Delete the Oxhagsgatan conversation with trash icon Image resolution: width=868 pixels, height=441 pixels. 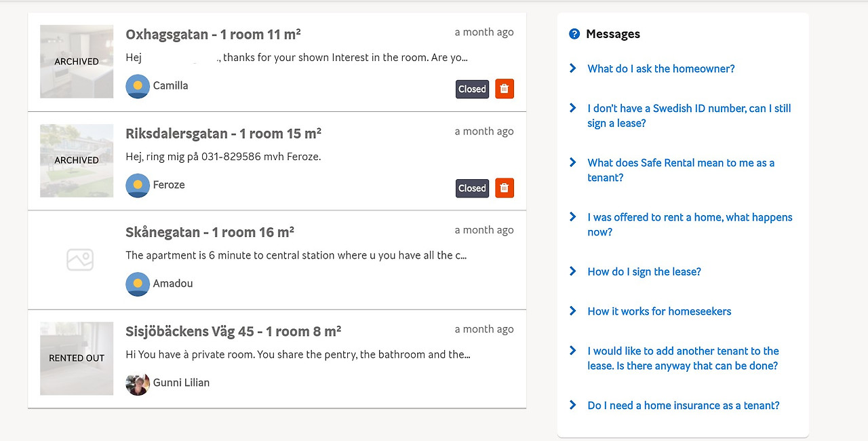(505, 89)
